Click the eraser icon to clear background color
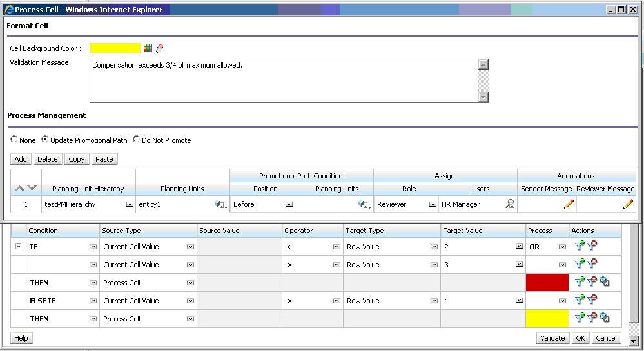 click(x=160, y=48)
